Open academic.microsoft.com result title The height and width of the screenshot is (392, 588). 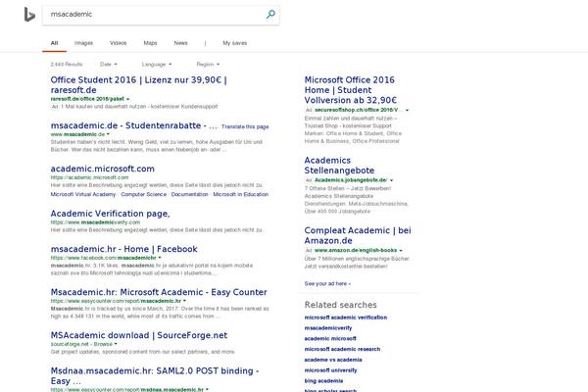(x=102, y=169)
